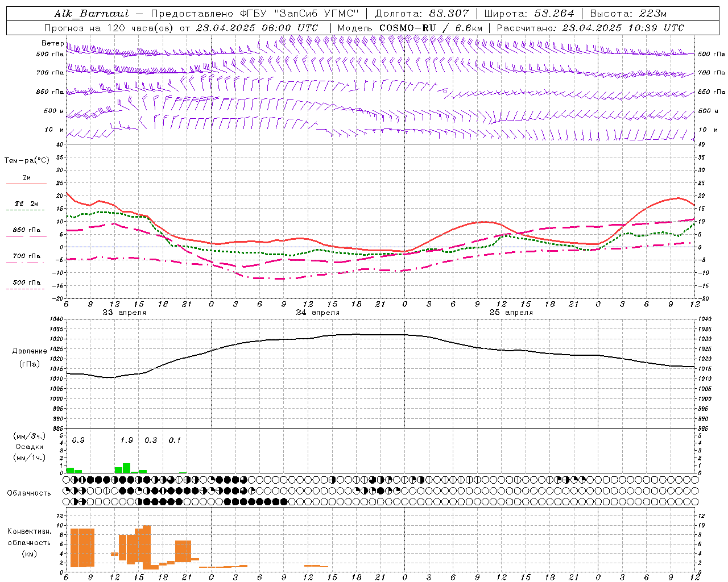This screenshot has height=582, width=728.
Task: Select the "24 апреля" date label
Action: click(x=317, y=313)
